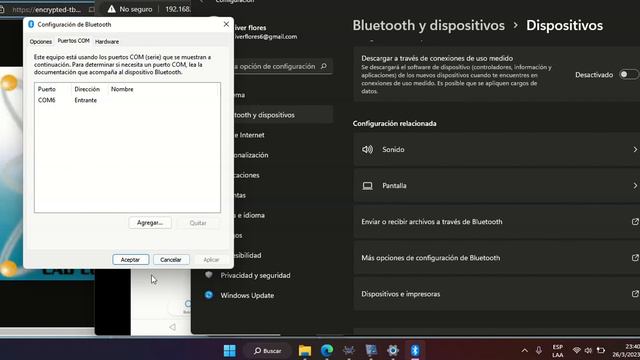The image size is (640, 360).
Task: Click the volume tray icon
Action: (588, 351)
